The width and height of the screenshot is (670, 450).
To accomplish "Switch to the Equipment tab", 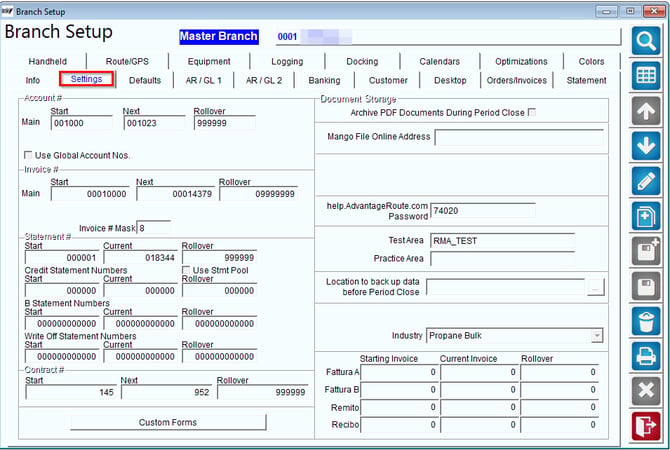I will coord(209,62).
